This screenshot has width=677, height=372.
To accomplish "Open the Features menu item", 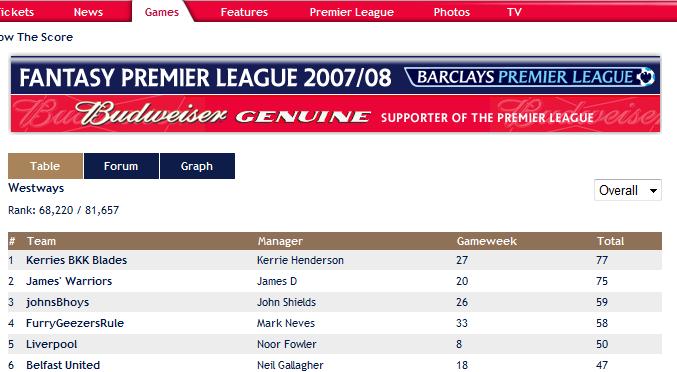I will (x=244, y=12).
